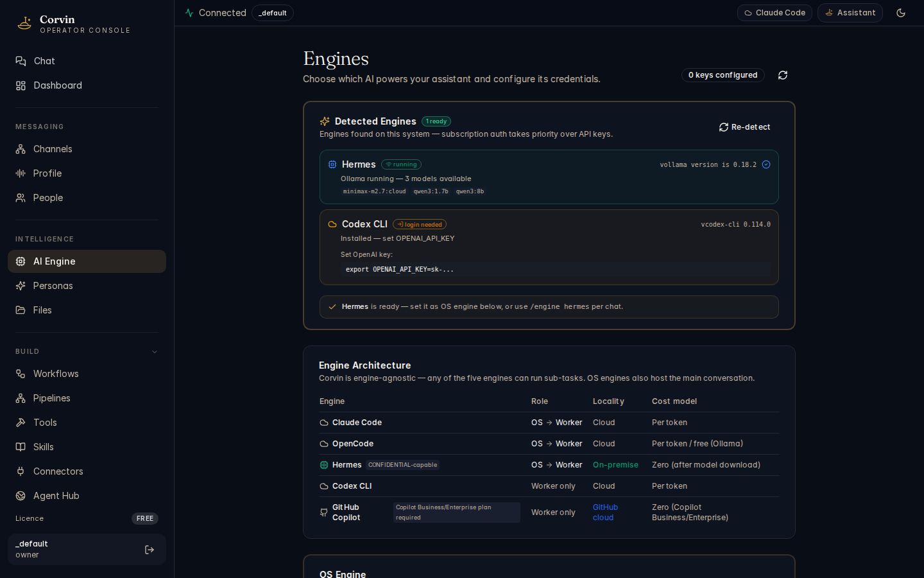
Task: Click the Channels network icon
Action: (x=21, y=149)
